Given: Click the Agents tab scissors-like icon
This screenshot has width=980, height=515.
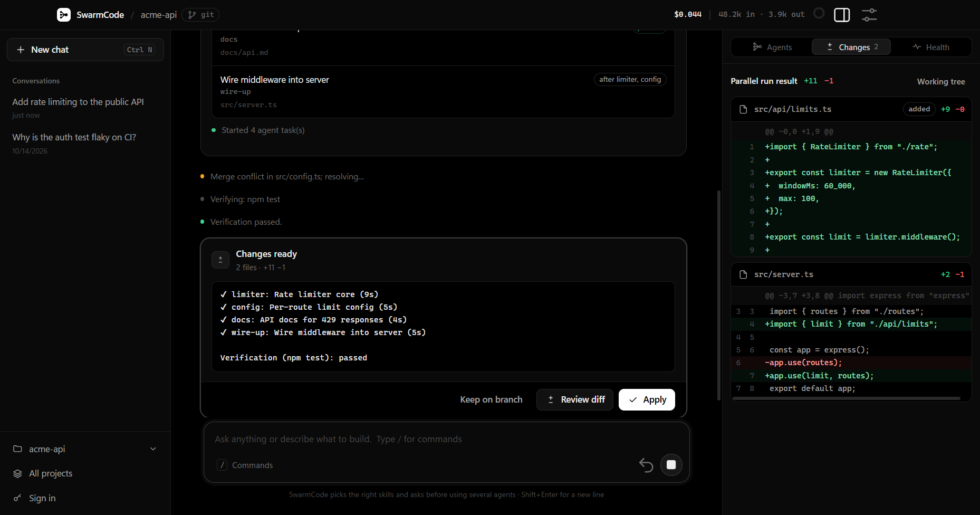Looking at the screenshot, I should 757,47.
